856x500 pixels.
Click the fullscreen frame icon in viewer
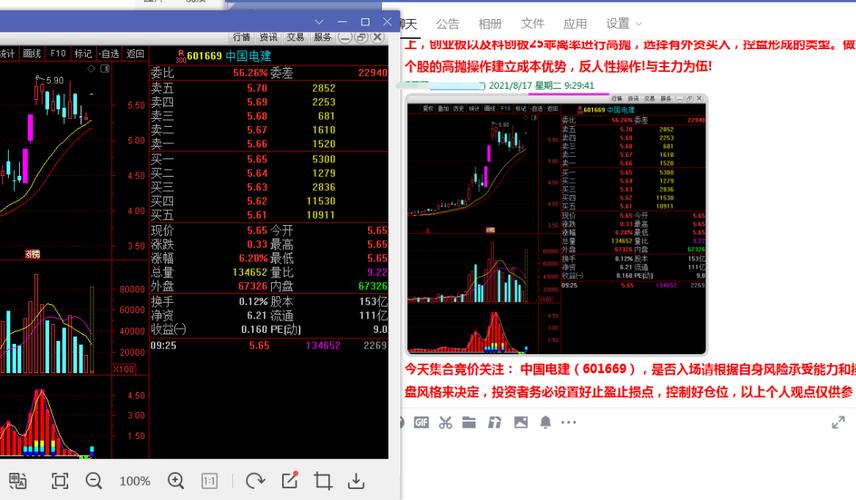[x=60, y=481]
